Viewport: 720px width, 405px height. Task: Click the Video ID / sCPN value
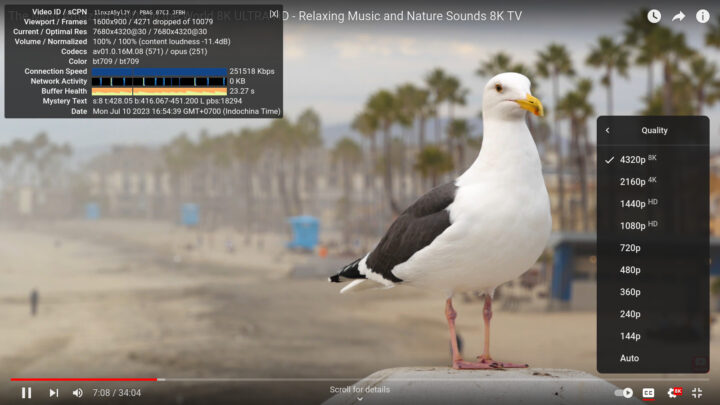click(139, 12)
